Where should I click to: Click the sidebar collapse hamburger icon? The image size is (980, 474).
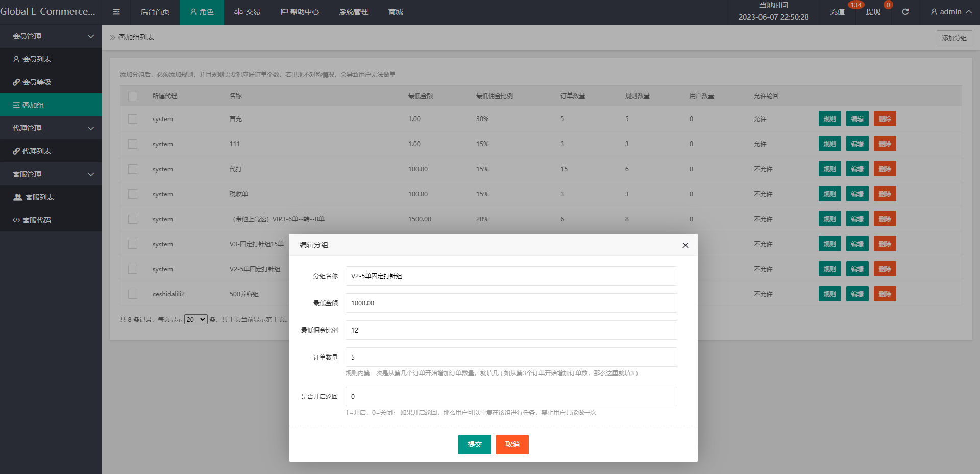click(x=116, y=12)
